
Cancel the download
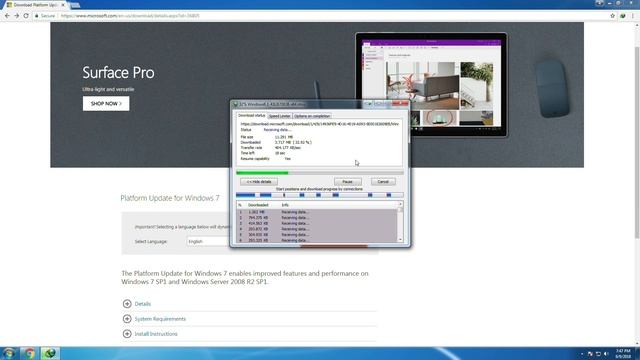[x=383, y=182]
